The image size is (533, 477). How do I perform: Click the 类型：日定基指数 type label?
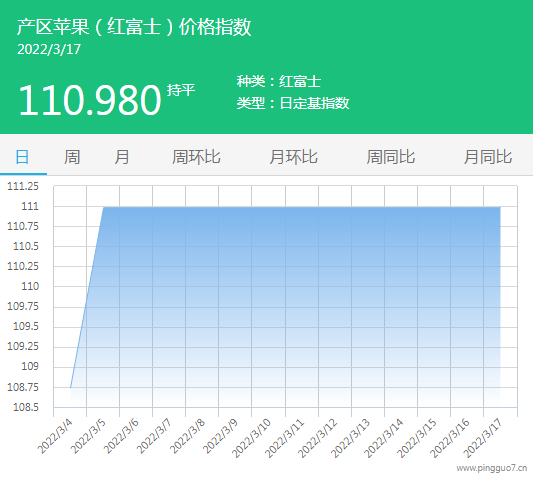click(293, 103)
